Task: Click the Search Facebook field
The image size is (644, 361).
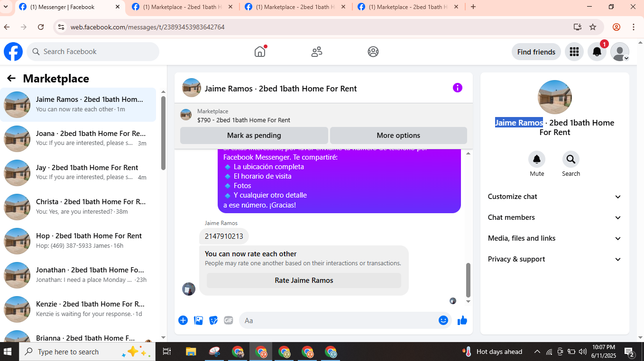Action: pyautogui.click(x=93, y=52)
